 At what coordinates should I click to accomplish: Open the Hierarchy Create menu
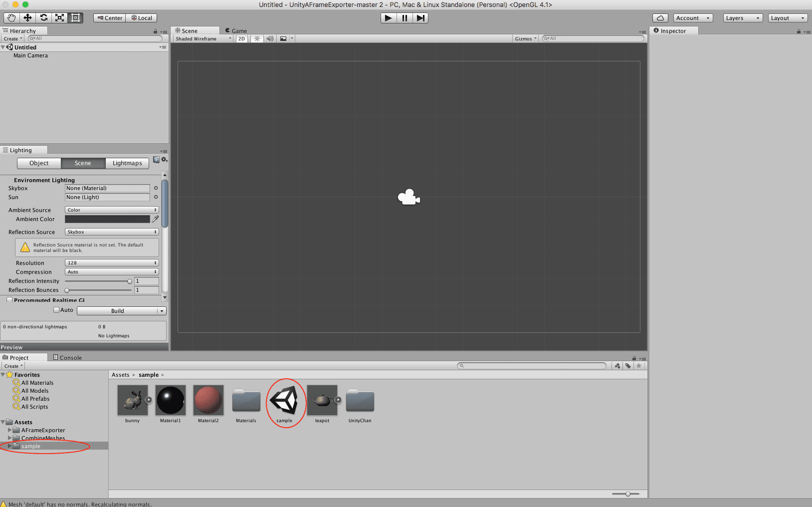(13, 38)
